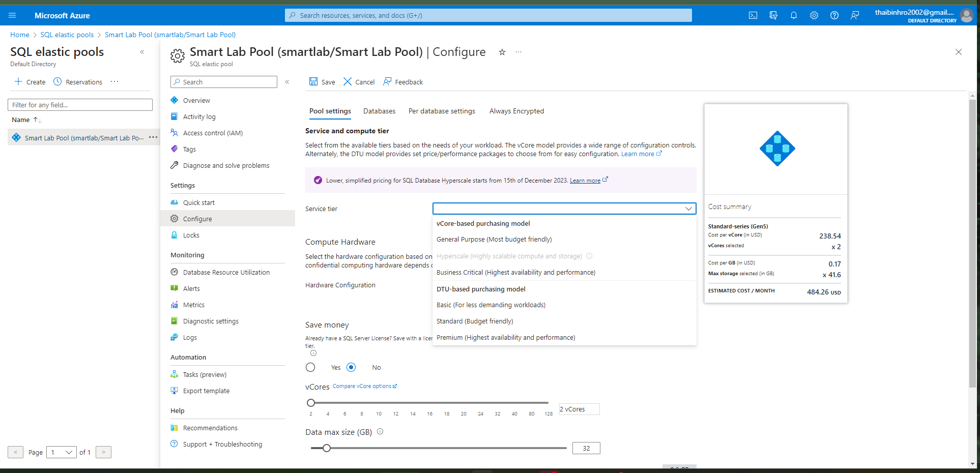Collapse the SQL elastic pools list pane
Screen dimensions: 980x473
142,52
